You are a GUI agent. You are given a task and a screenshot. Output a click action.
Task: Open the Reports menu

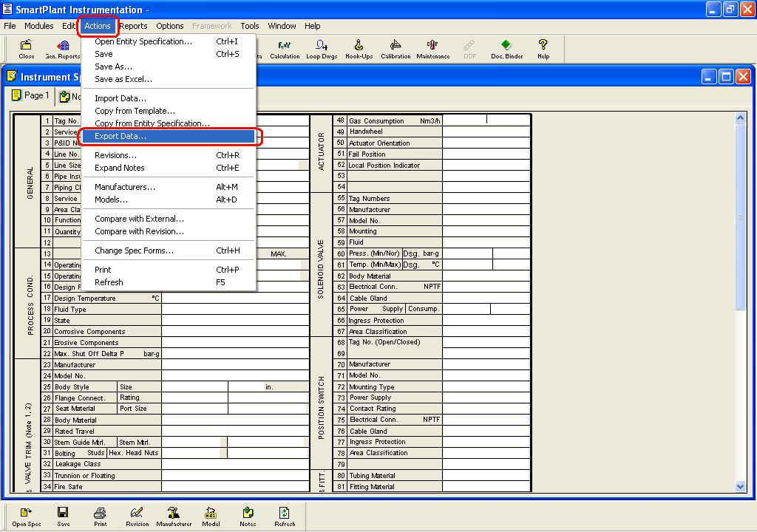click(x=134, y=26)
